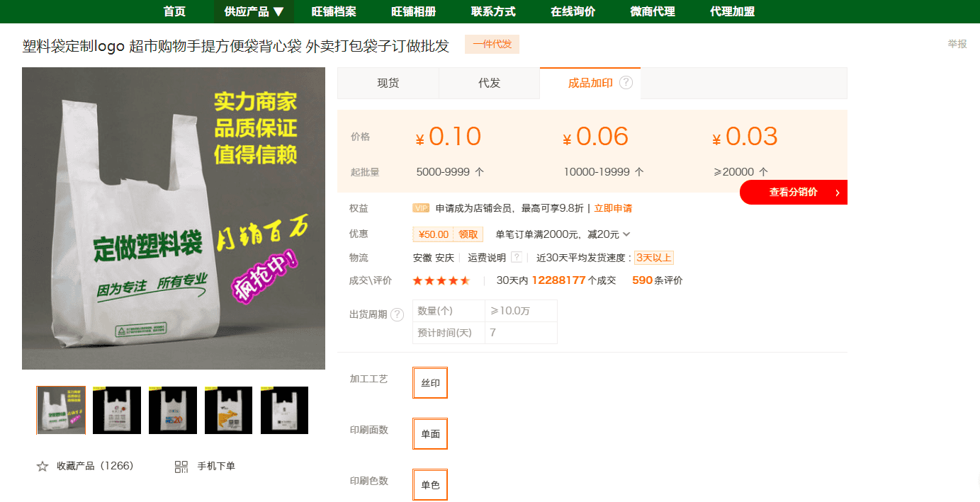Click the question mark beside 运费说明

click(517, 257)
